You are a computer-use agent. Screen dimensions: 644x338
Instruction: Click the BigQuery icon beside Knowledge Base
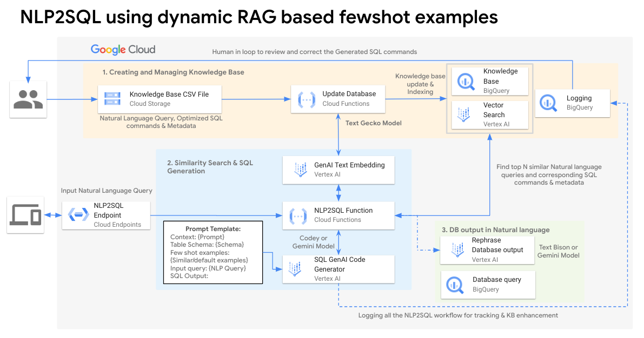[x=466, y=81]
